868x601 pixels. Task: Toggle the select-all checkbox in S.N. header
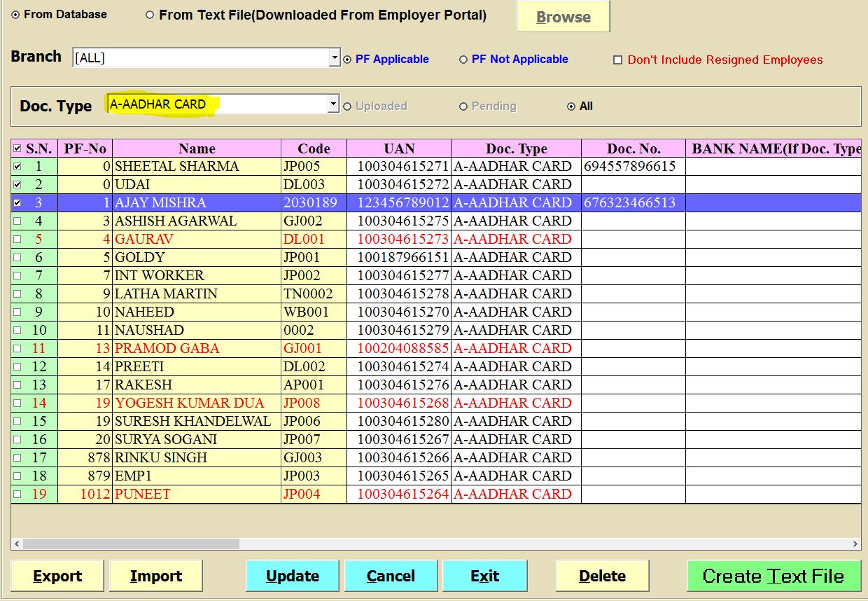17,148
